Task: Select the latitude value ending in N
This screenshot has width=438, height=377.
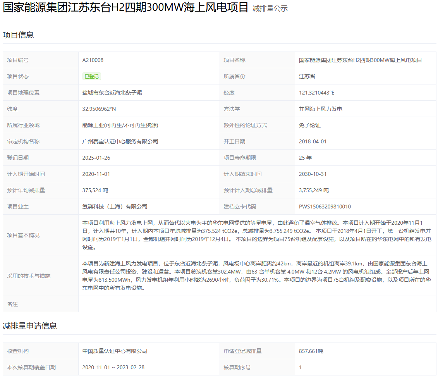Action: tap(99, 109)
